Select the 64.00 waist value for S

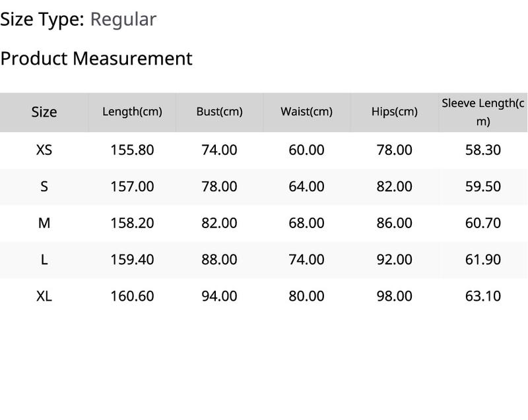tap(306, 187)
